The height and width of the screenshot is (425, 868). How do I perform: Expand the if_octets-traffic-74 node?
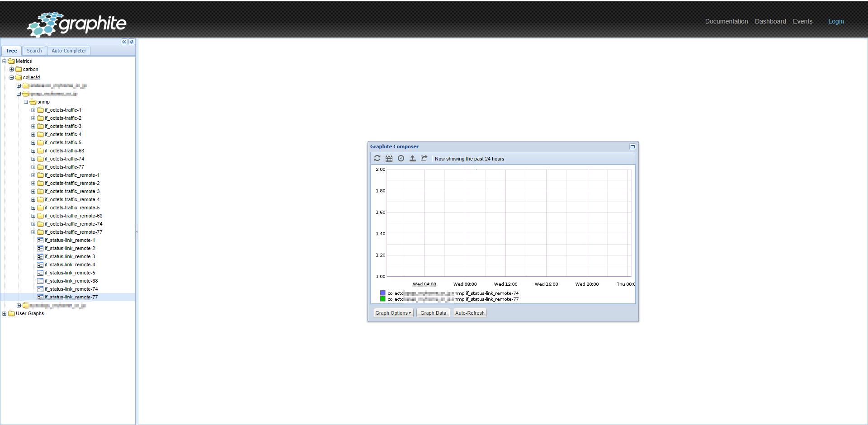(x=33, y=159)
